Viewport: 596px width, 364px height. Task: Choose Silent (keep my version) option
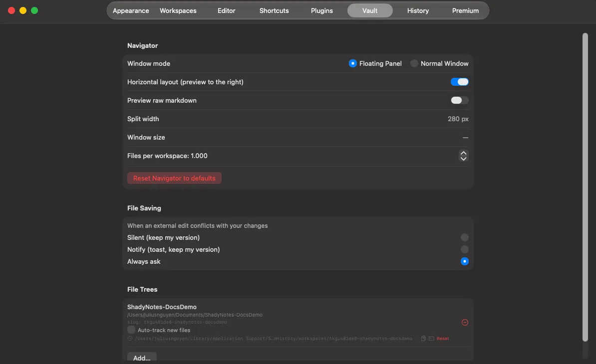tap(465, 237)
